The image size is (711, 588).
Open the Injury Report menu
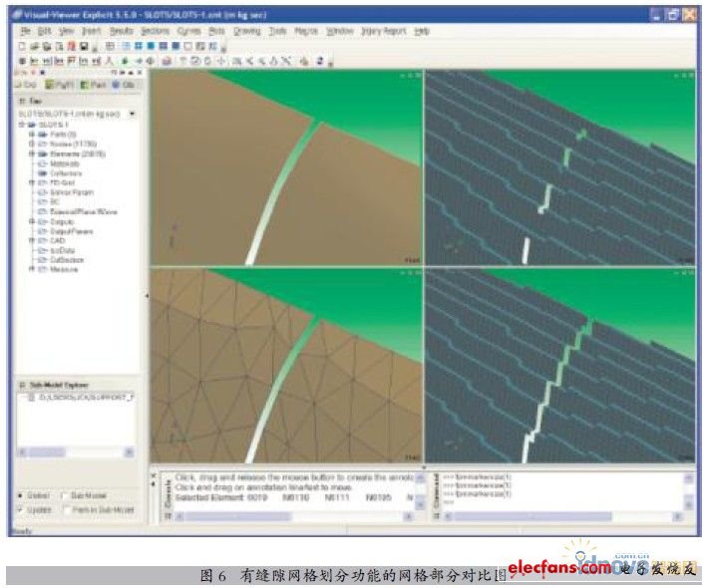point(381,32)
